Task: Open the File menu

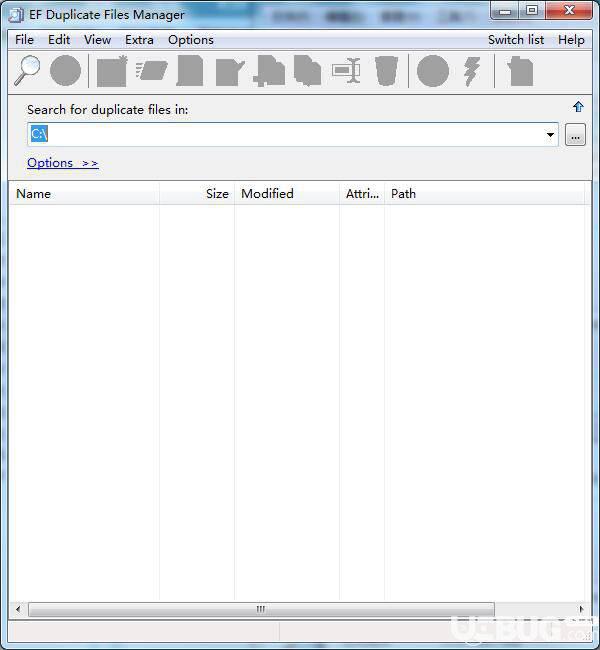Action: click(24, 40)
